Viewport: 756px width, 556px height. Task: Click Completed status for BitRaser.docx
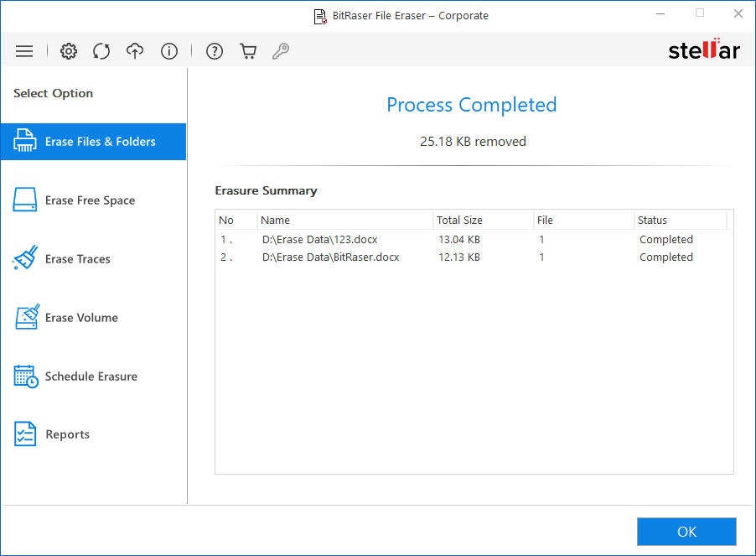[666, 257]
